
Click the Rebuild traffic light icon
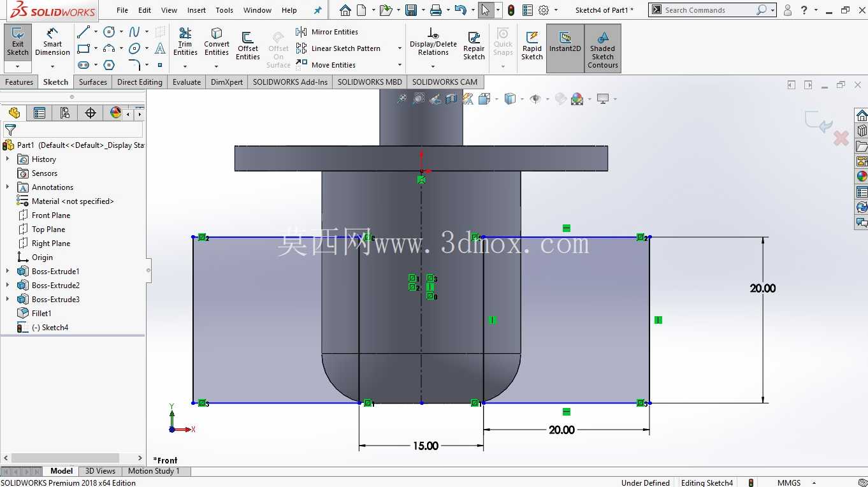coord(511,10)
